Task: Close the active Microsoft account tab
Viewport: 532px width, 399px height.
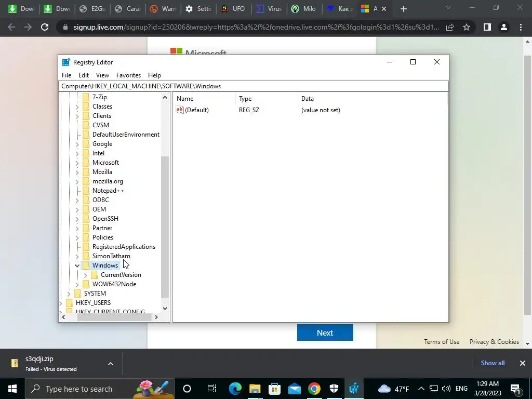Action: (x=384, y=9)
